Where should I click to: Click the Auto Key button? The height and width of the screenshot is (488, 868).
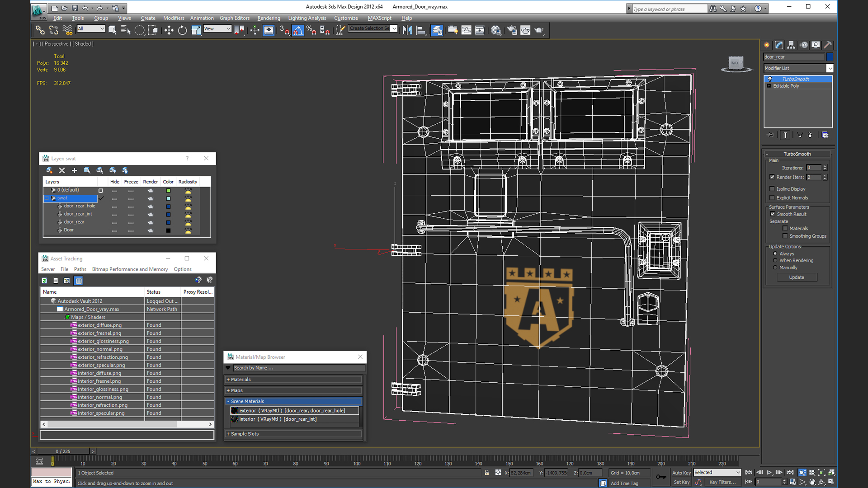click(x=681, y=473)
